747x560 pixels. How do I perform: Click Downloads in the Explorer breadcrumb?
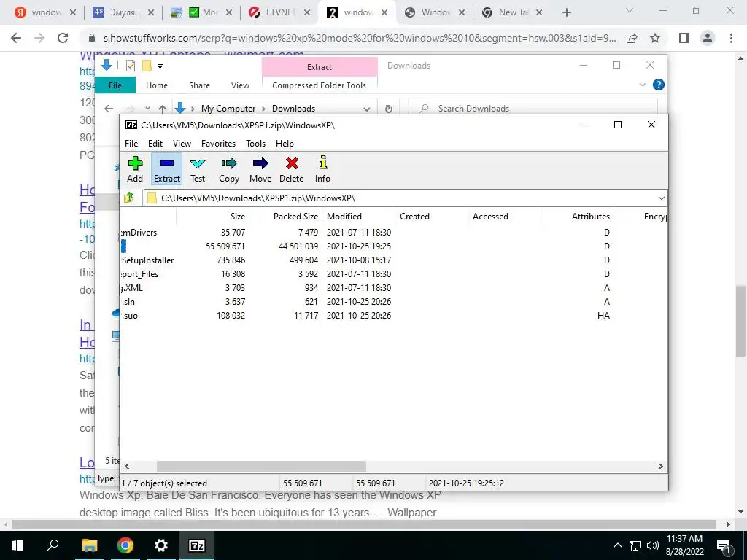(293, 109)
